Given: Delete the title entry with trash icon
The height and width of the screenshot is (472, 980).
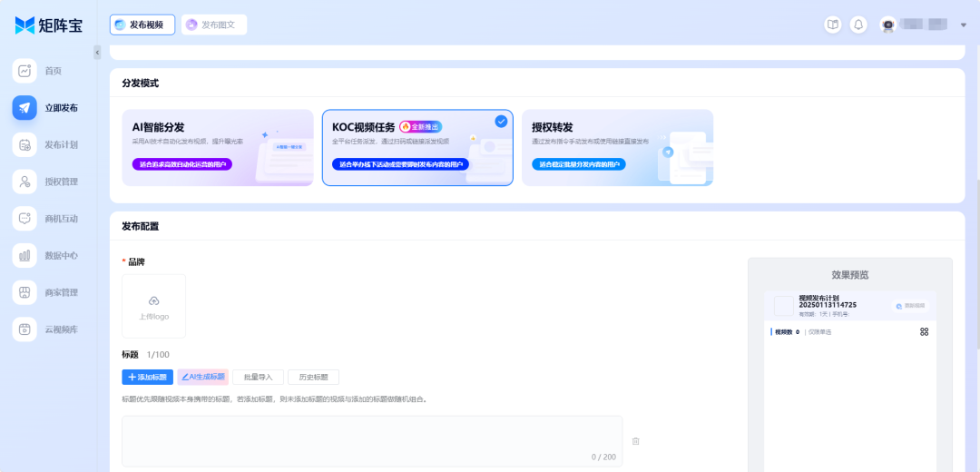Looking at the screenshot, I should tap(635, 441).
